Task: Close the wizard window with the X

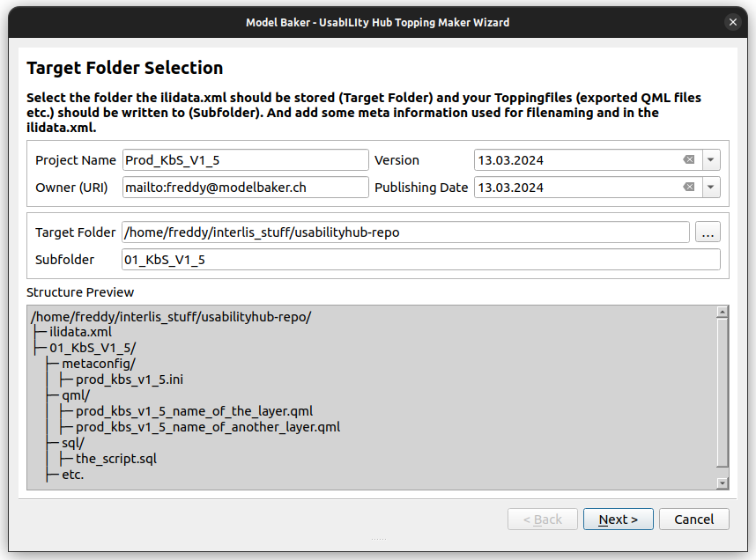Action: click(732, 22)
